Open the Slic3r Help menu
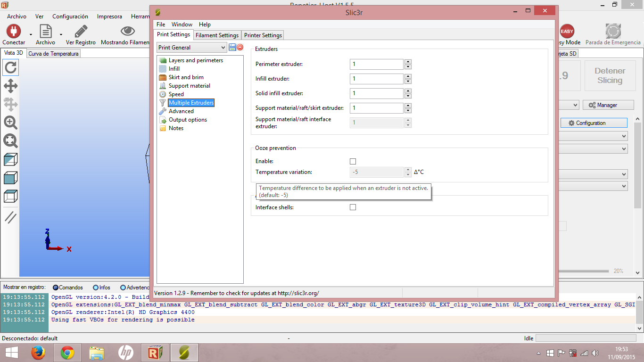Viewport: 644px width, 362px height. click(x=205, y=25)
